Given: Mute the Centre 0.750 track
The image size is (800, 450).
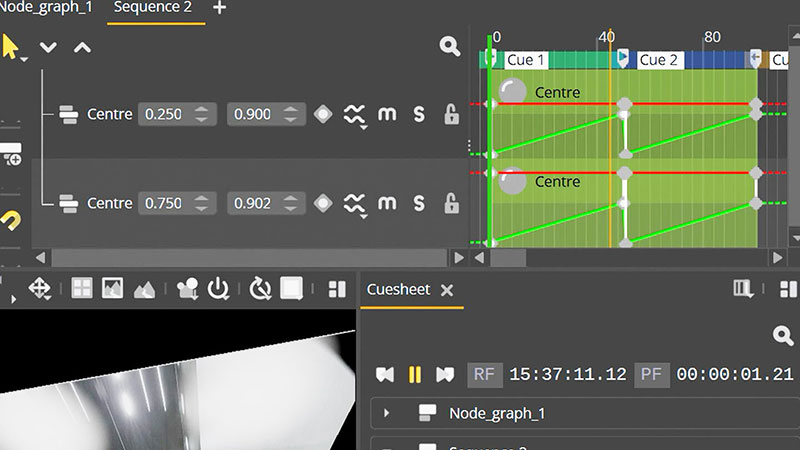Looking at the screenshot, I should (x=387, y=204).
